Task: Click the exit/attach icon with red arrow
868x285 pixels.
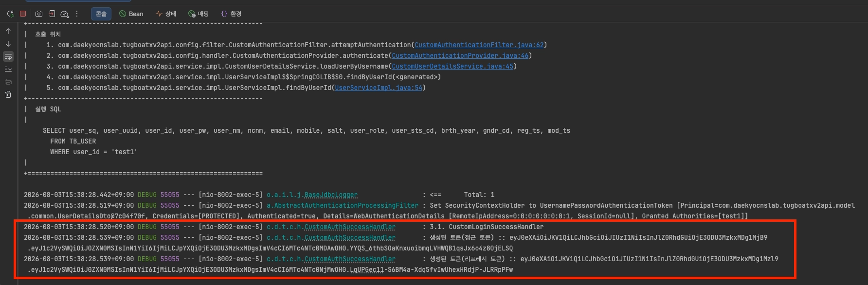Action: 52,14
